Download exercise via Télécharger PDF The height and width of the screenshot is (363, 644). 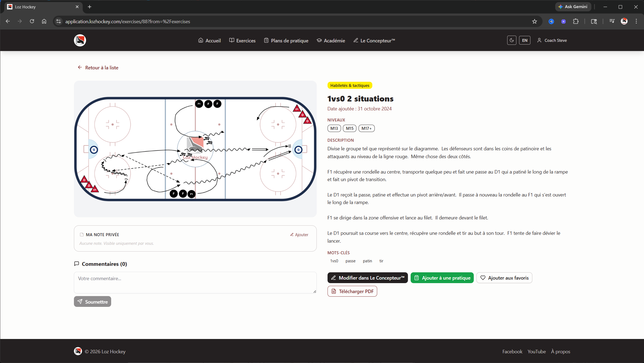coord(352,291)
